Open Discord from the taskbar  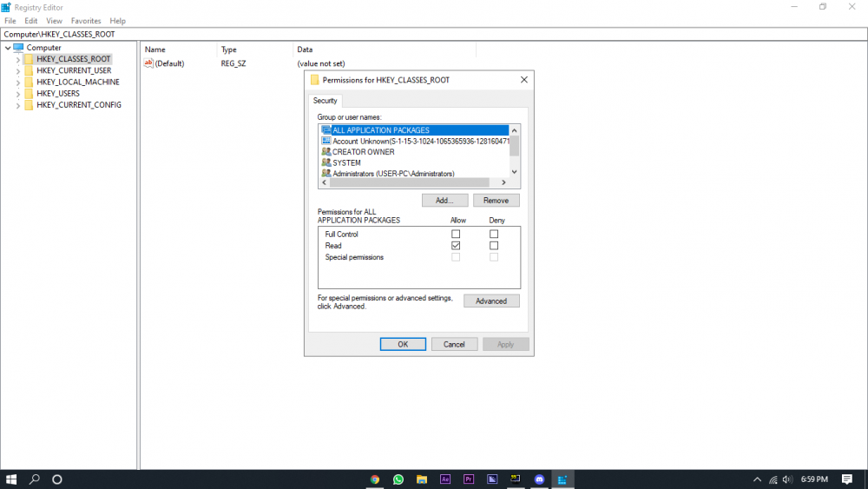click(539, 479)
